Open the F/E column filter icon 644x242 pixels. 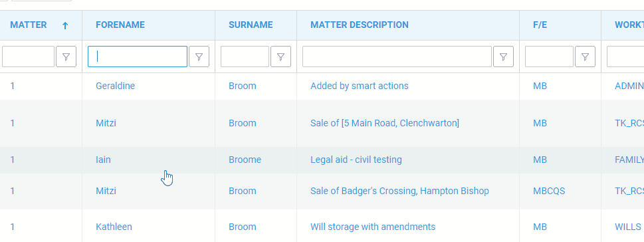point(586,57)
